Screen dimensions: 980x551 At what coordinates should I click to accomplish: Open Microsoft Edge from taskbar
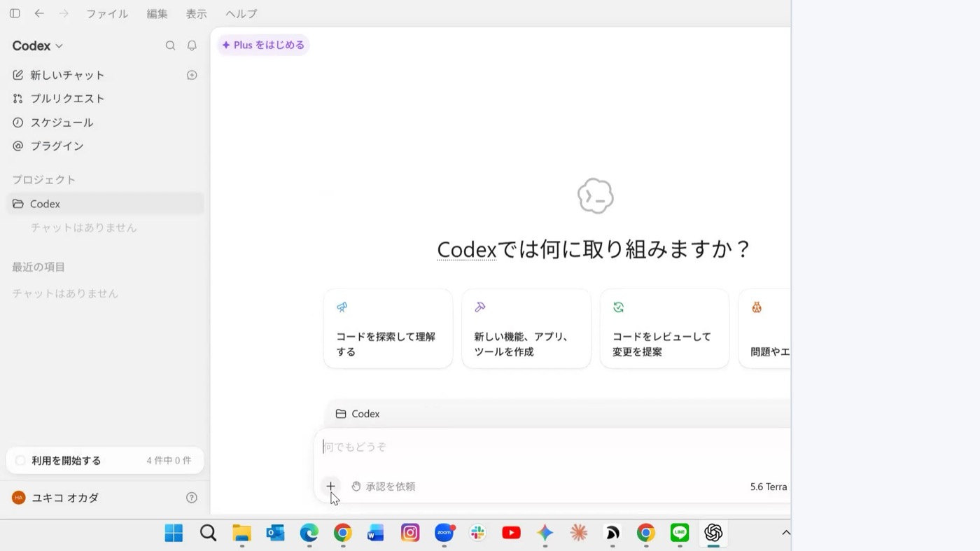[309, 533]
